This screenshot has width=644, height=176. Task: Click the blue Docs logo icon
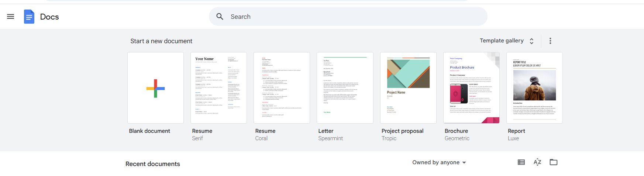[29, 17]
